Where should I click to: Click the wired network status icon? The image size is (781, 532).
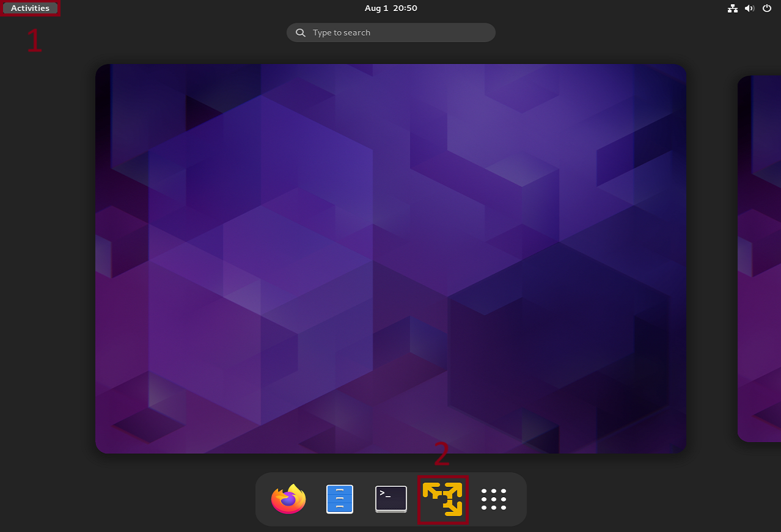pyautogui.click(x=732, y=9)
